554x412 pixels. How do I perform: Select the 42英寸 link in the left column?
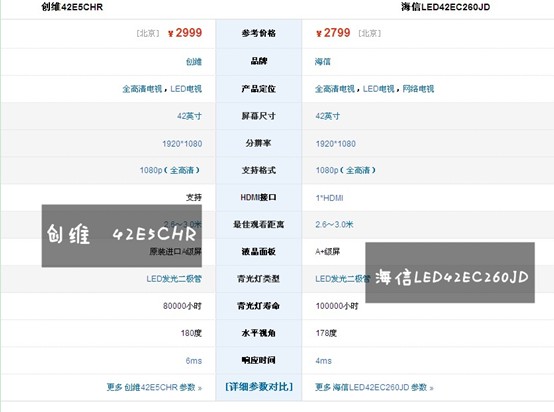tap(189, 116)
